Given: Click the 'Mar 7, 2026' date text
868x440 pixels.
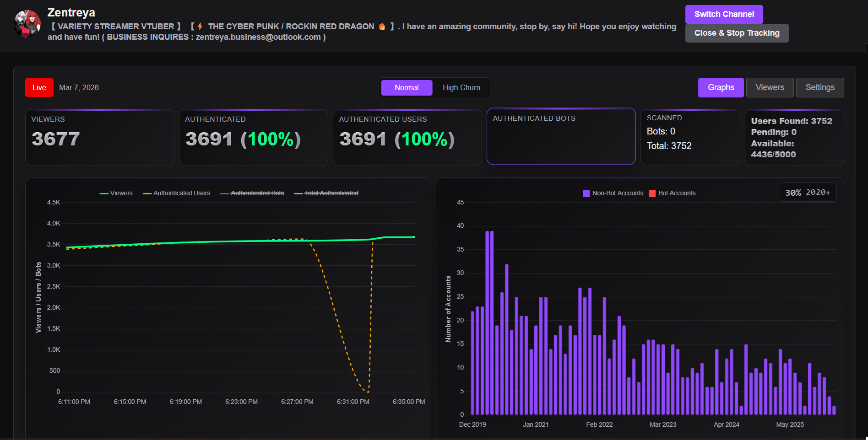Looking at the screenshot, I should click(79, 87).
